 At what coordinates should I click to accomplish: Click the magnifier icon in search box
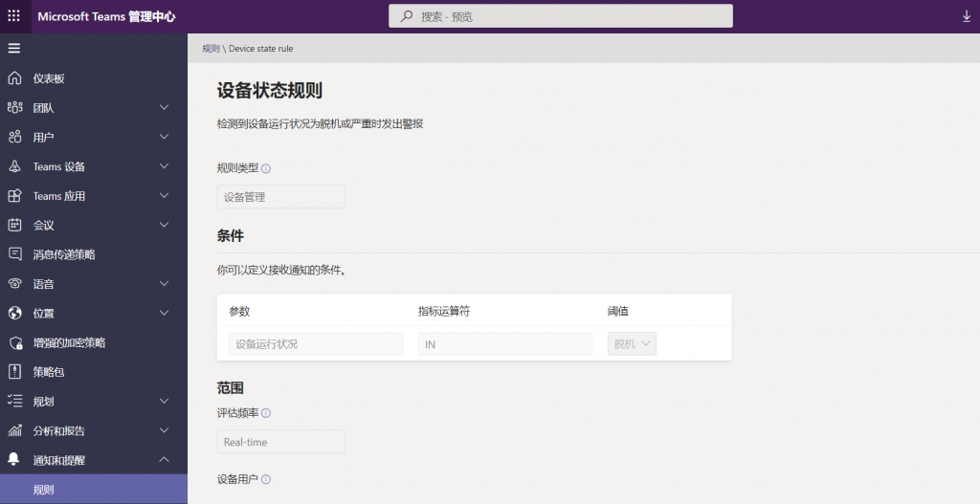[x=406, y=16]
